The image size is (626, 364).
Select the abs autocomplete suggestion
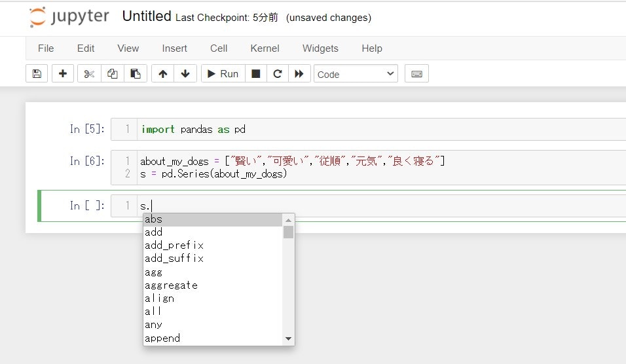click(213, 219)
